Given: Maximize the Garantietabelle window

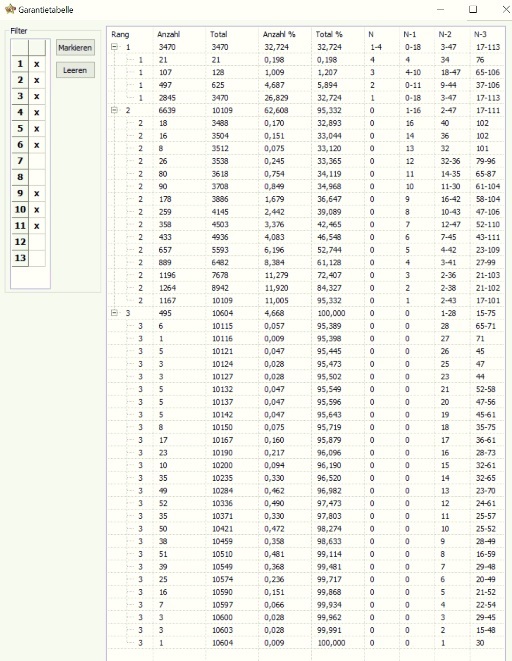Looking at the screenshot, I should (x=473, y=9).
